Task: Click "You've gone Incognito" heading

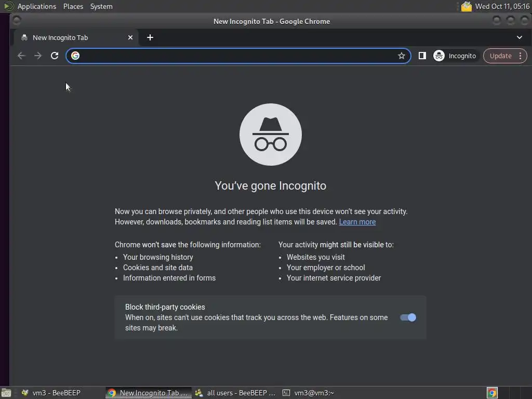Action: click(x=270, y=186)
